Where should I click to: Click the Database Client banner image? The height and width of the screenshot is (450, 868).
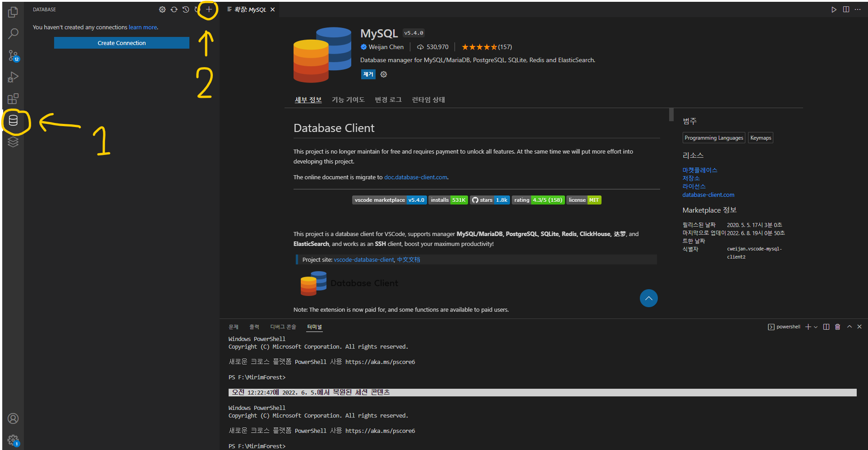tap(349, 283)
